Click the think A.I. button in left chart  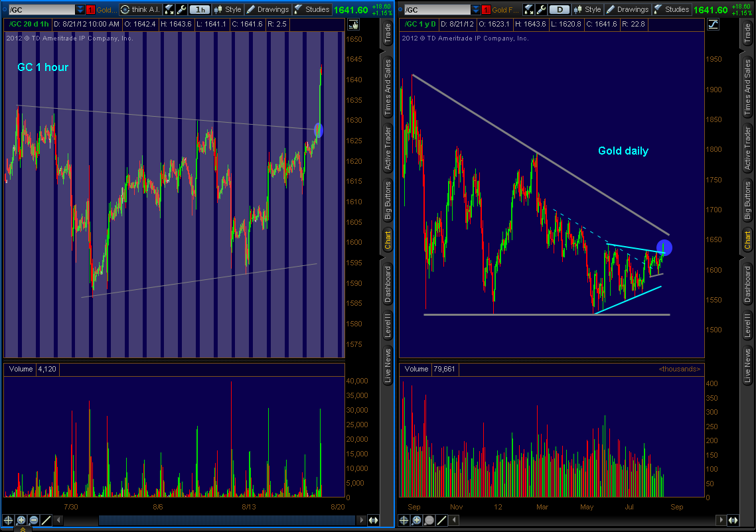pyautogui.click(x=140, y=9)
